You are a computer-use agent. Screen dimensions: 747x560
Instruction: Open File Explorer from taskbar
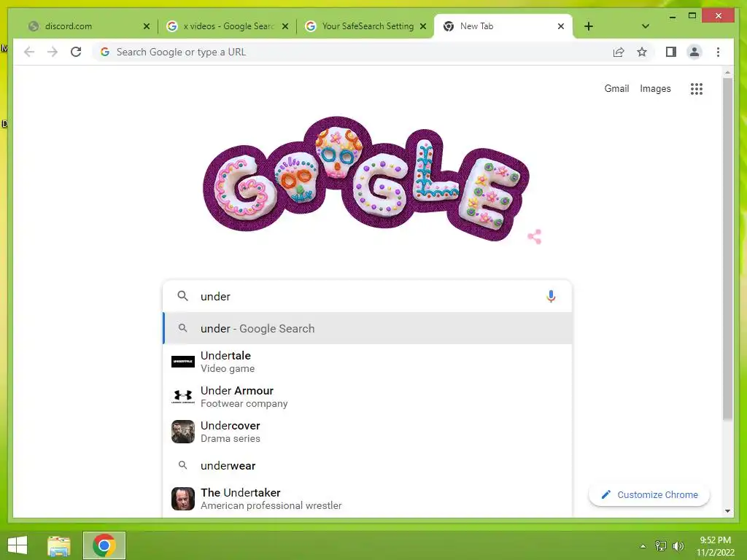click(59, 545)
